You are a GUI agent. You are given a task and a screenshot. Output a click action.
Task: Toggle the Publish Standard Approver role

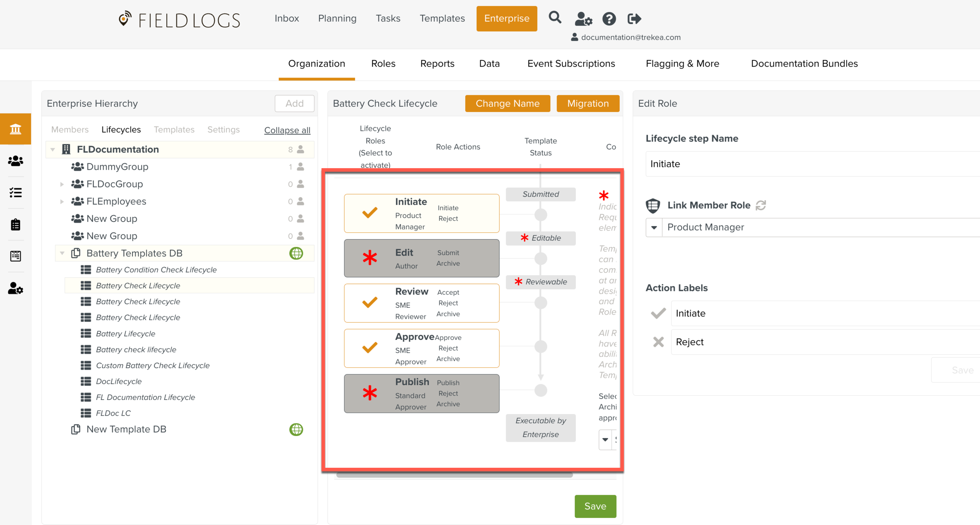point(369,393)
